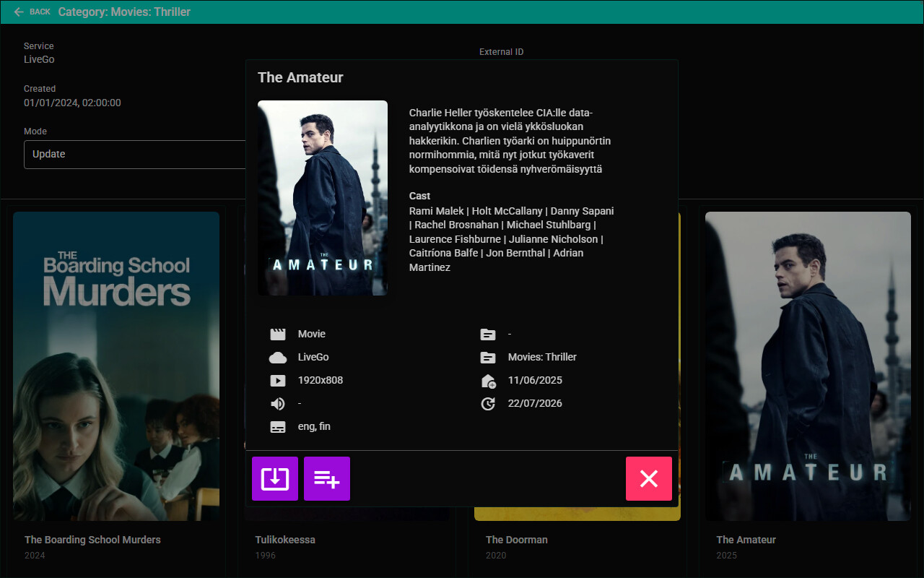Open the Mode dropdown showing Update
This screenshot has width=924, height=578.
tap(135, 154)
